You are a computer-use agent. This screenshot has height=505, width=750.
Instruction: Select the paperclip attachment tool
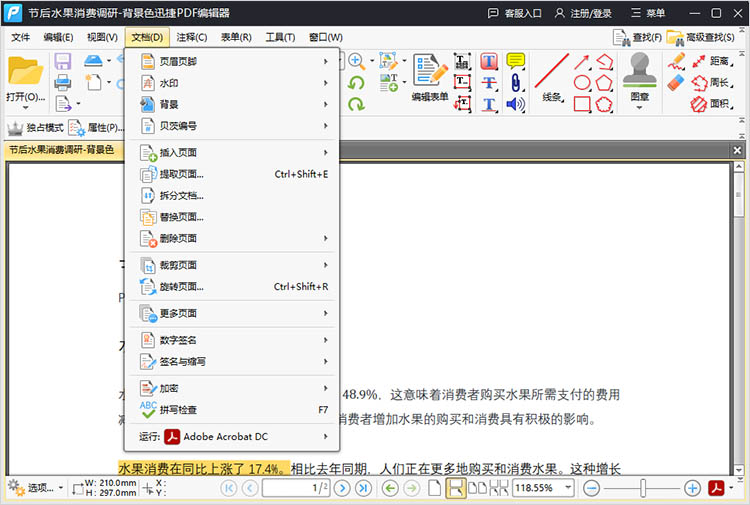click(x=515, y=83)
